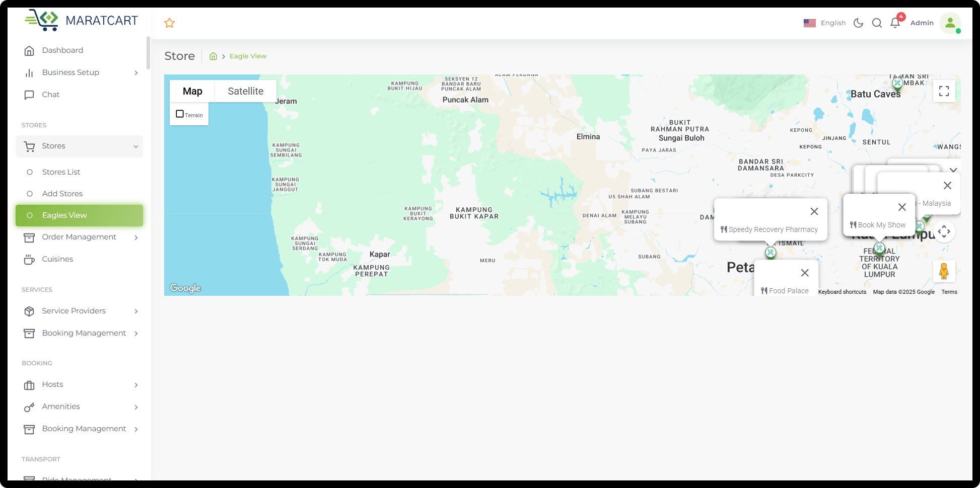Select Eagles View menu item
980x488 pixels.
tap(79, 215)
